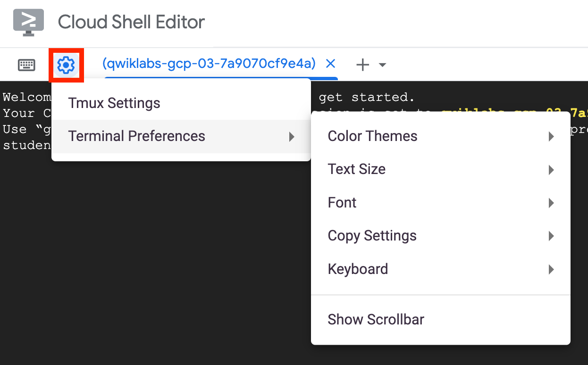Open the dropdown arrow beside the plus icon
588x365 pixels.
(x=383, y=65)
